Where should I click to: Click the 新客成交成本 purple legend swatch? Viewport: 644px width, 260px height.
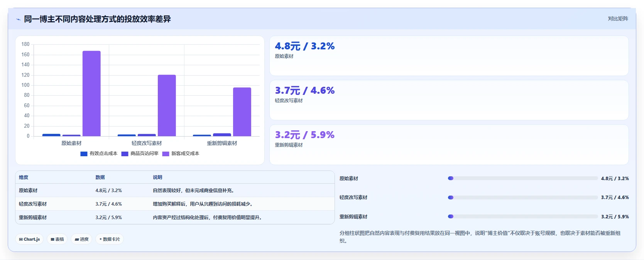pyautogui.click(x=166, y=154)
